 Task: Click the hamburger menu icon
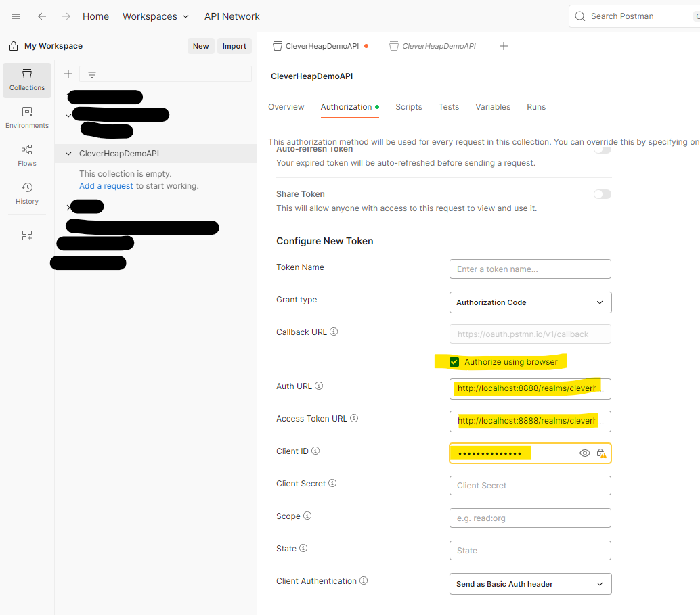15,16
